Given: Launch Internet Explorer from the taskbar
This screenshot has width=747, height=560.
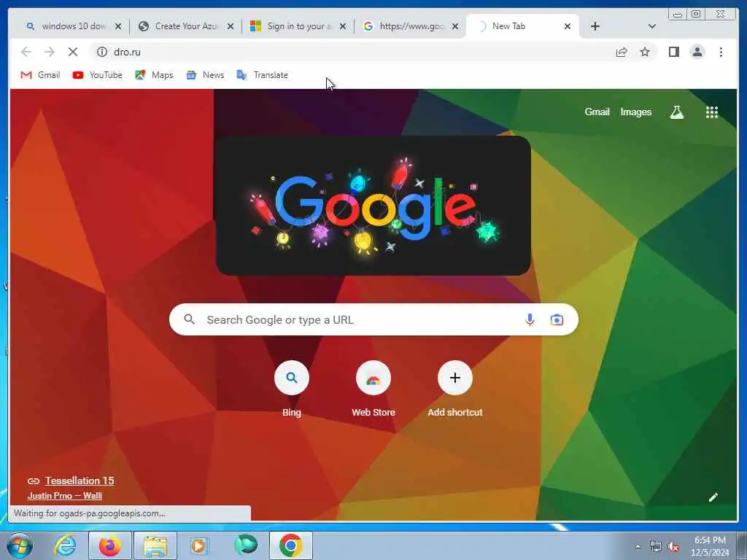Looking at the screenshot, I should click(x=64, y=545).
